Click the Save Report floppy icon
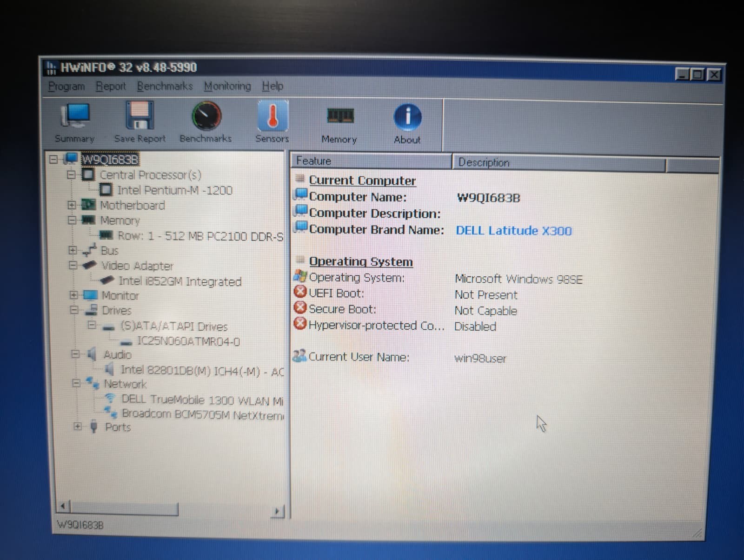This screenshot has width=744, height=560. [x=139, y=116]
